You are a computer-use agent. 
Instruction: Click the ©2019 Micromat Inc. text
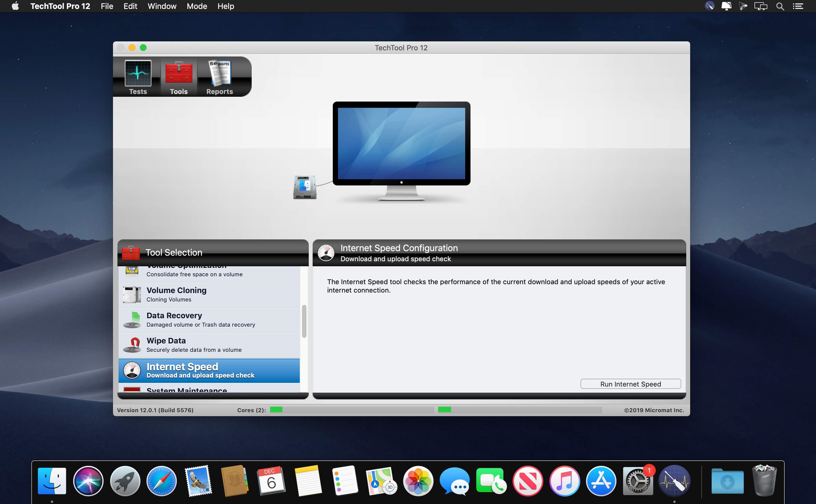[654, 410]
